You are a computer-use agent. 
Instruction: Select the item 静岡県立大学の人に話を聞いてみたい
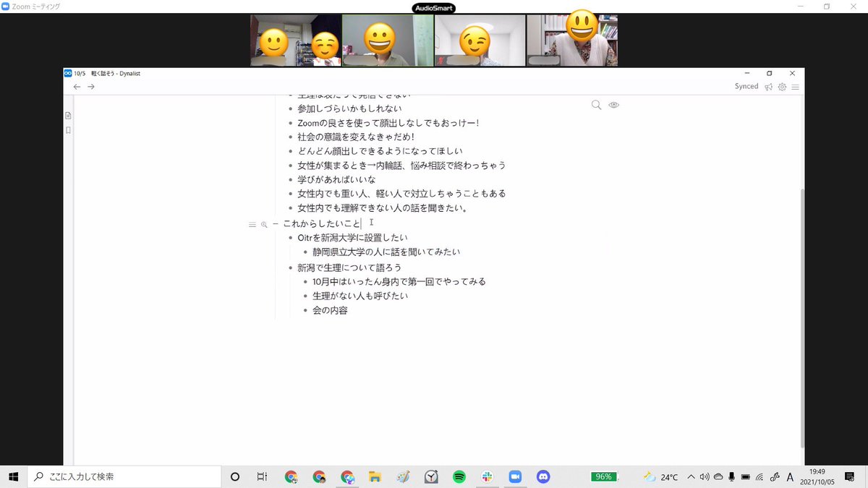386,252
